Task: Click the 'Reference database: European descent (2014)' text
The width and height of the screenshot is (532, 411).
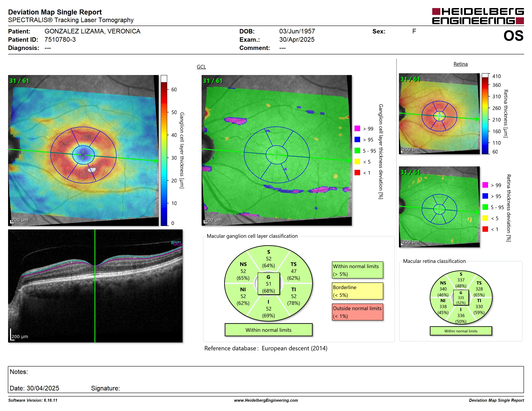Action: coord(266,348)
